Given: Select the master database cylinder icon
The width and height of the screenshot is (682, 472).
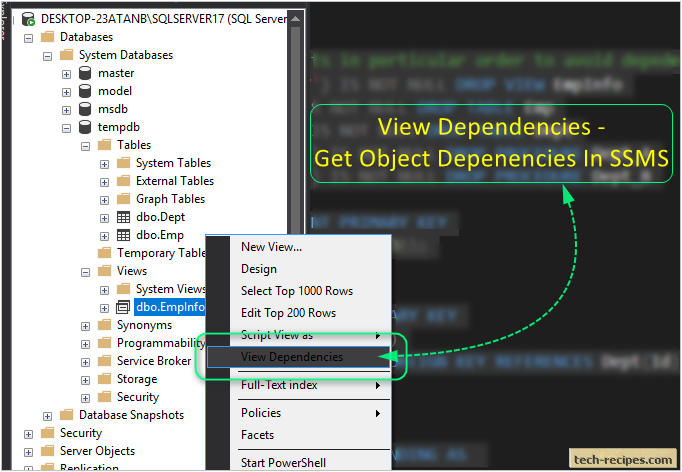Looking at the screenshot, I should click(x=85, y=73).
